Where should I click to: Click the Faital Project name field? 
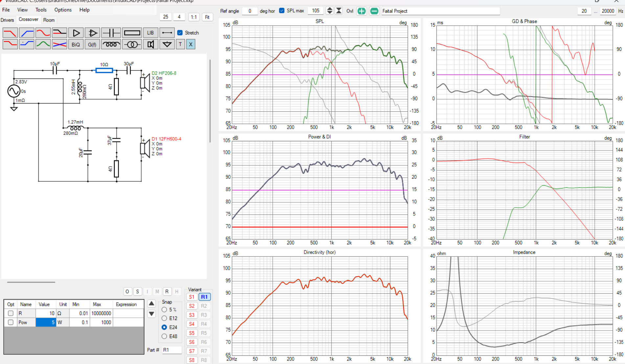tap(440, 11)
